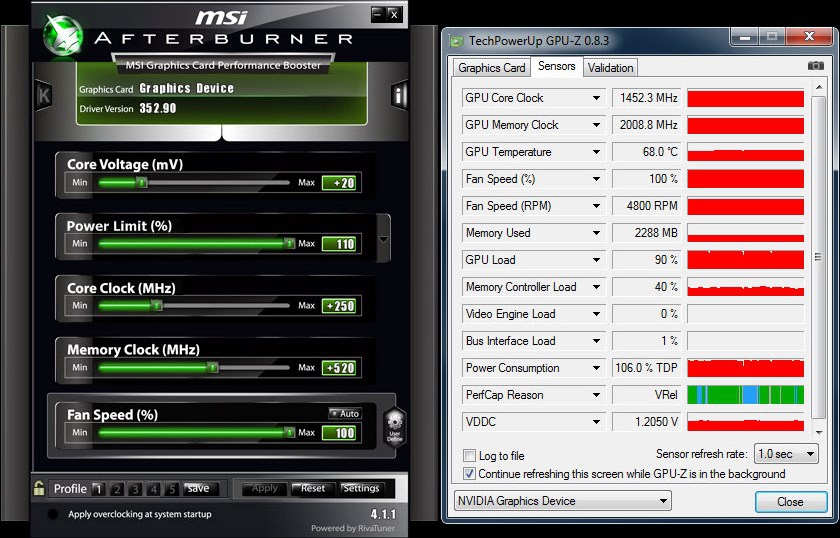Click the driver version '352.90' text
Screen dimensions: 840x538
pyautogui.click(x=158, y=108)
